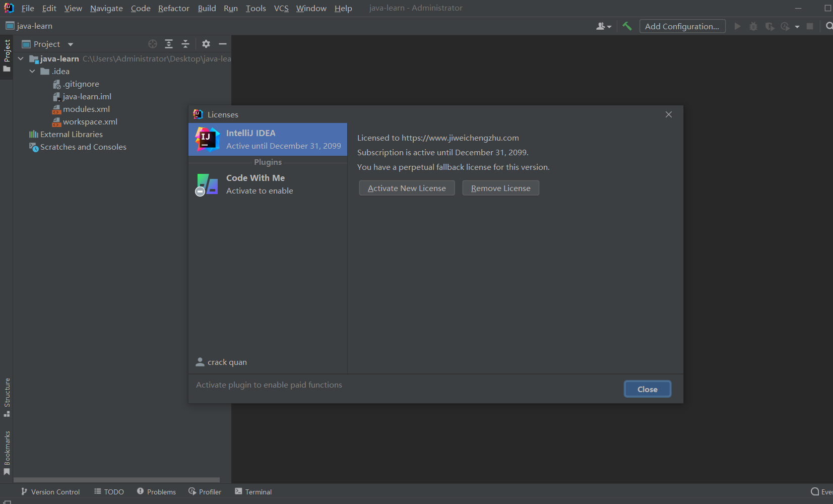The height and width of the screenshot is (504, 833).
Task: Open the Tools menu
Action: point(256,8)
